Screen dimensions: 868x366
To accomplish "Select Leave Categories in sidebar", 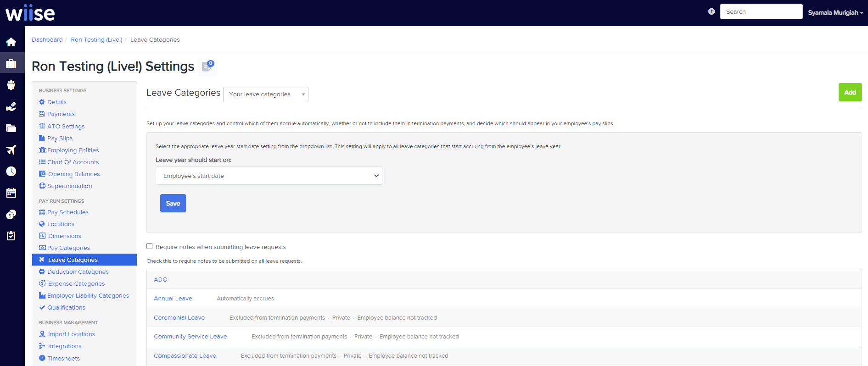I will 84,260.
